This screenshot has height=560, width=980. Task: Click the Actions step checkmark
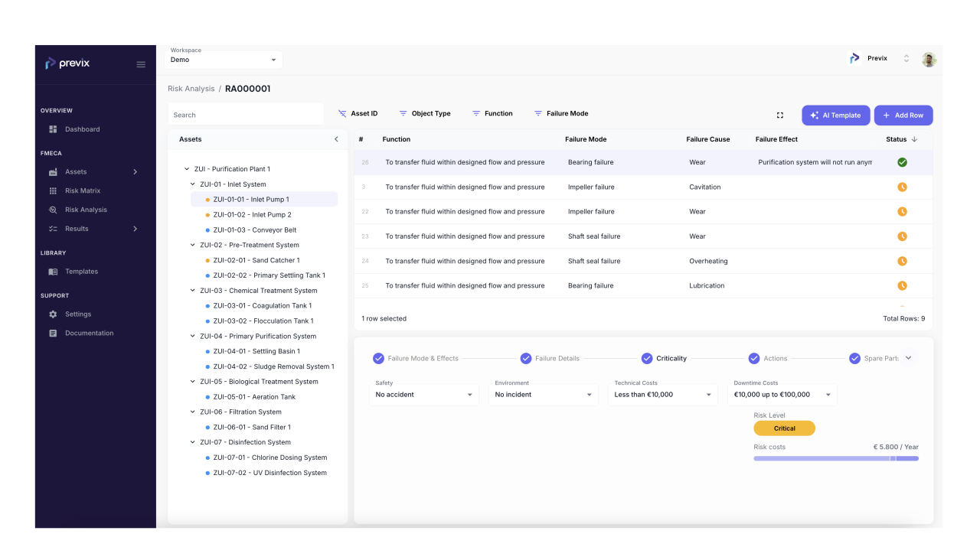pyautogui.click(x=754, y=358)
